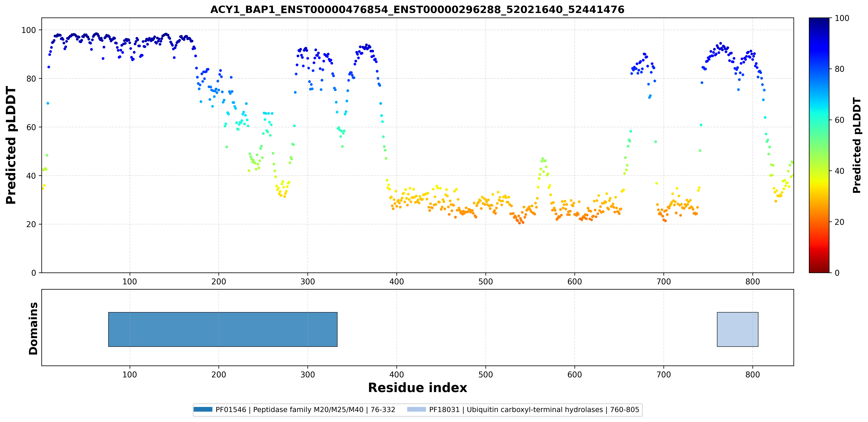Click the PF18031 legend color swatch
This screenshot has height=422, width=868.
pyautogui.click(x=416, y=410)
